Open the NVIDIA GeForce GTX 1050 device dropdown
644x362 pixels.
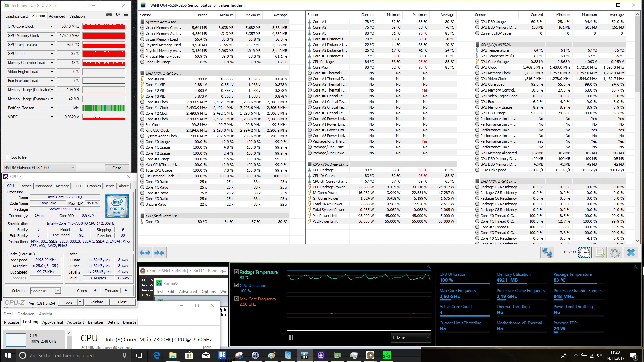click(73, 168)
